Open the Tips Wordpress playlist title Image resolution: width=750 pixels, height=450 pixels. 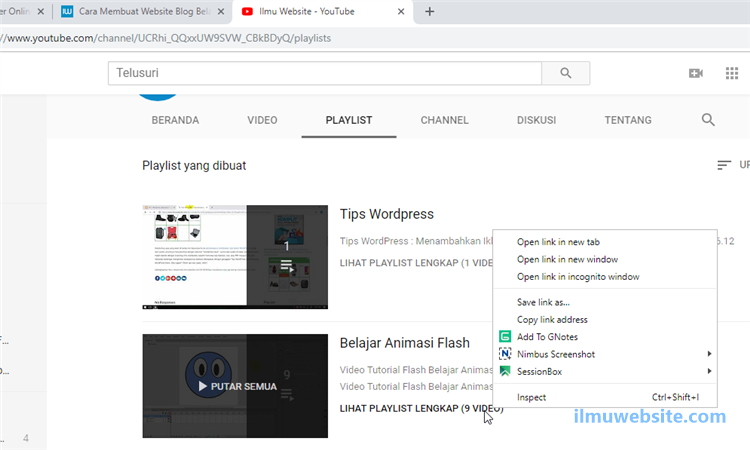[386, 214]
